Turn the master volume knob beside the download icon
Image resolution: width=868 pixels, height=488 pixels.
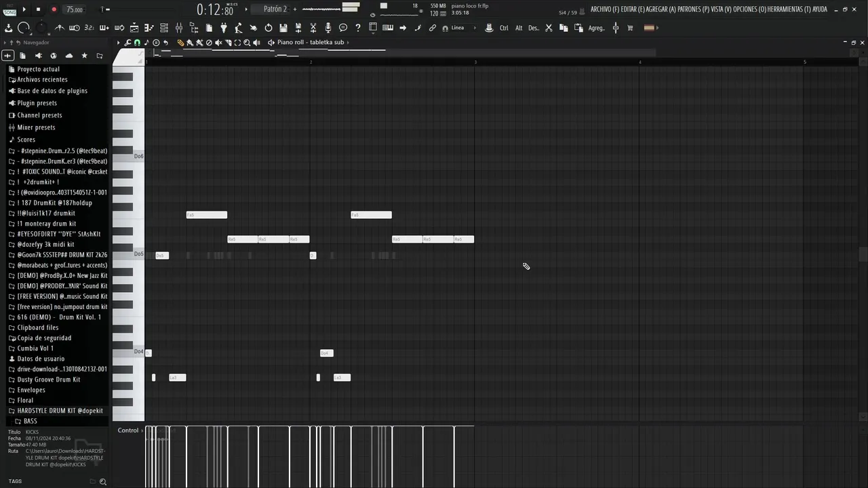click(24, 28)
